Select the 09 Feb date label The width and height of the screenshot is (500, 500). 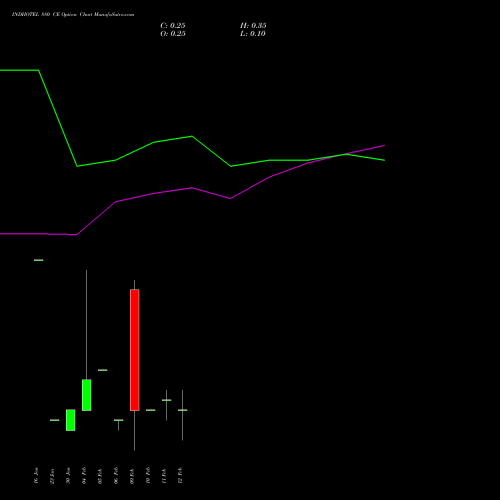(x=132, y=476)
